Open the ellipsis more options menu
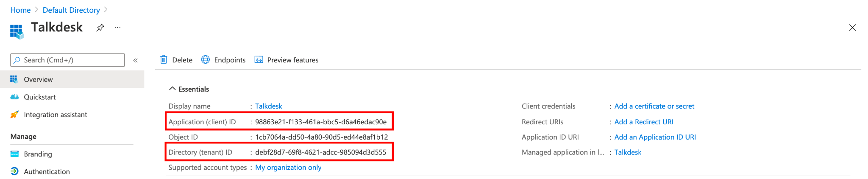868x179 pixels. [117, 28]
